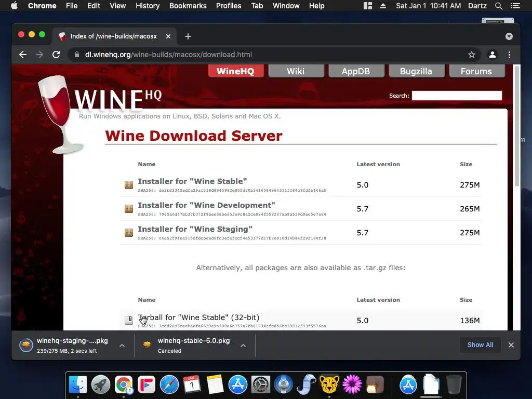Open Trash in the Dock
The image size is (532, 399).
(x=454, y=385)
